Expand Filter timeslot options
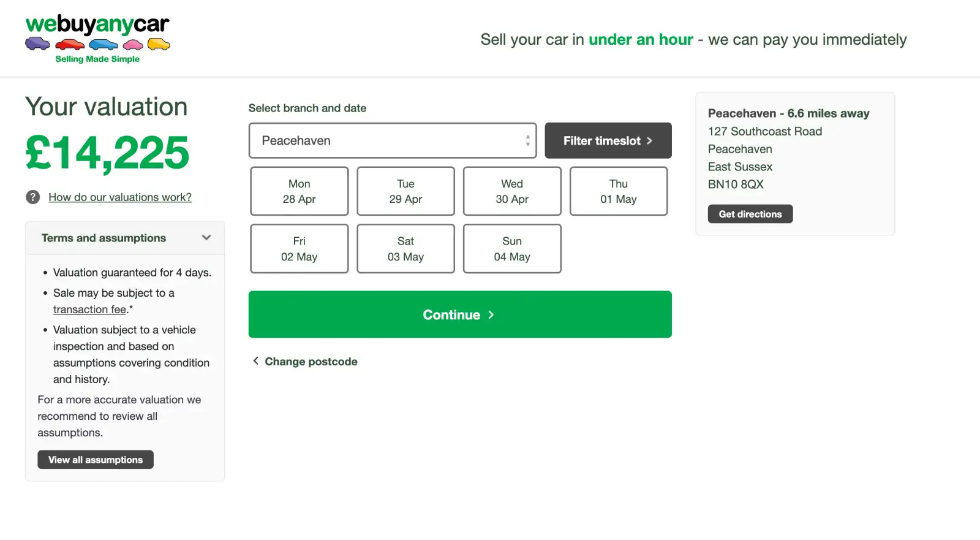This screenshot has width=980, height=540. click(x=607, y=140)
